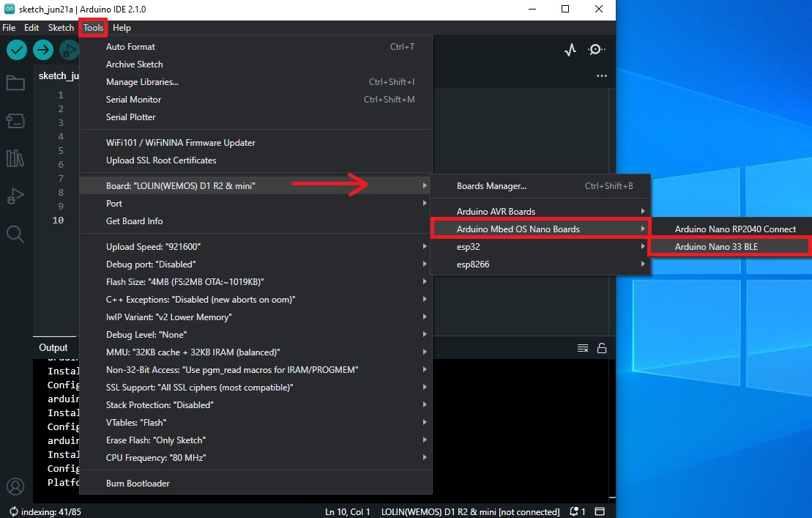Open the File menu
This screenshot has width=812, height=518.
(x=9, y=27)
